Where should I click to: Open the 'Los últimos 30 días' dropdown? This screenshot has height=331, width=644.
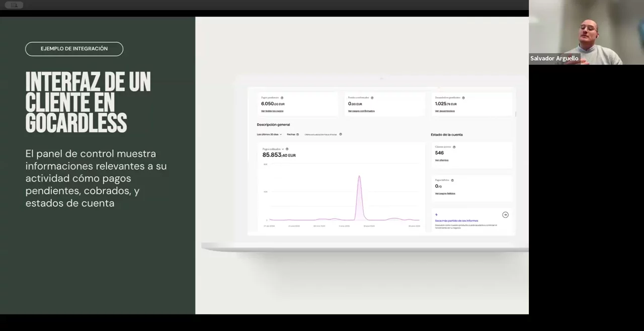[x=269, y=134]
